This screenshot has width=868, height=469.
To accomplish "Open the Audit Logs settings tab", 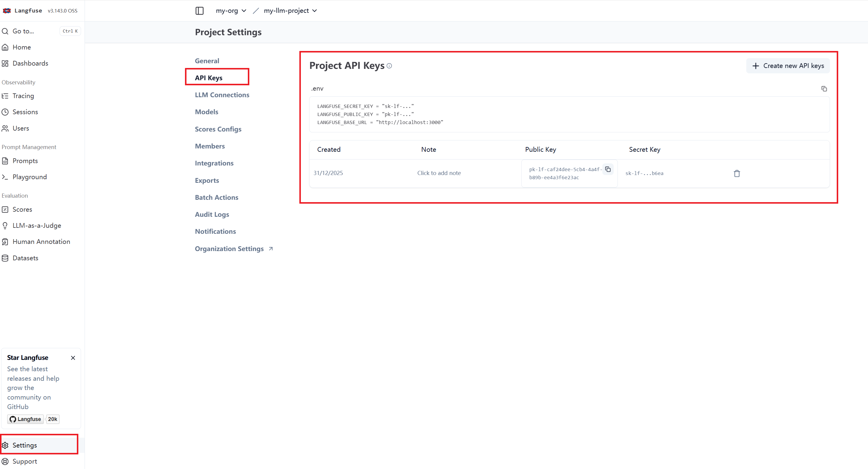I will click(211, 214).
